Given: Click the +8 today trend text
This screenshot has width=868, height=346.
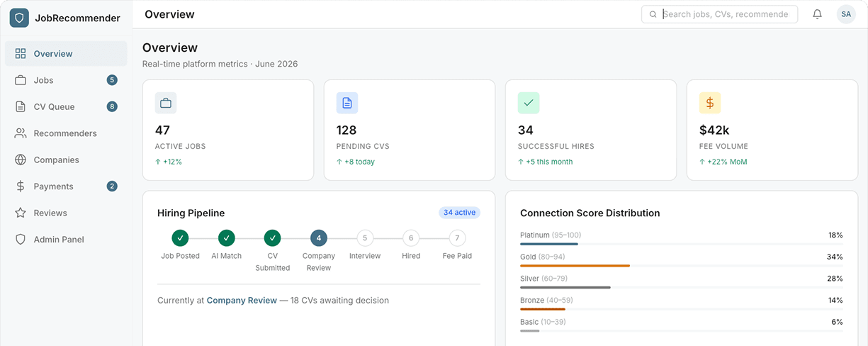Looking at the screenshot, I should (x=356, y=162).
